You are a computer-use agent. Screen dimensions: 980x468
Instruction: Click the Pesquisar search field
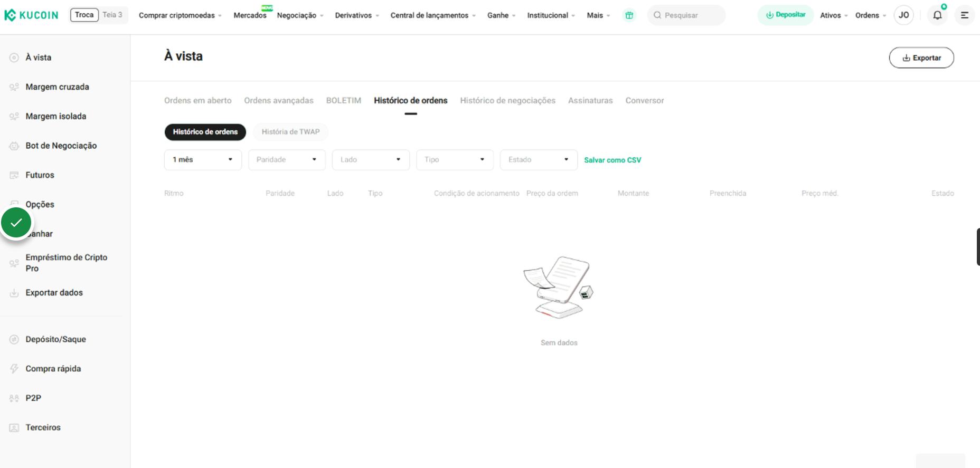(x=686, y=15)
